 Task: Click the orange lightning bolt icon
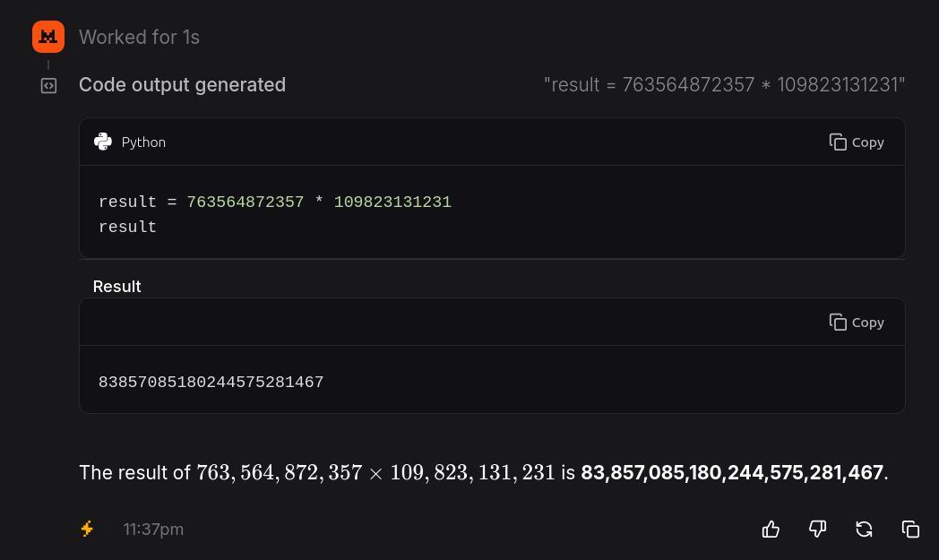[x=88, y=530]
